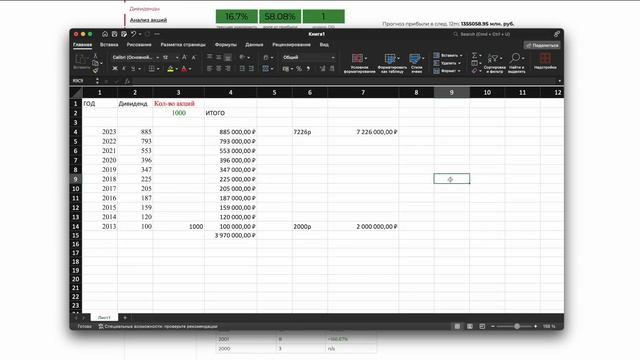Open the fill color dropdown arrow
The height and width of the screenshot is (360, 640).
coord(176,69)
